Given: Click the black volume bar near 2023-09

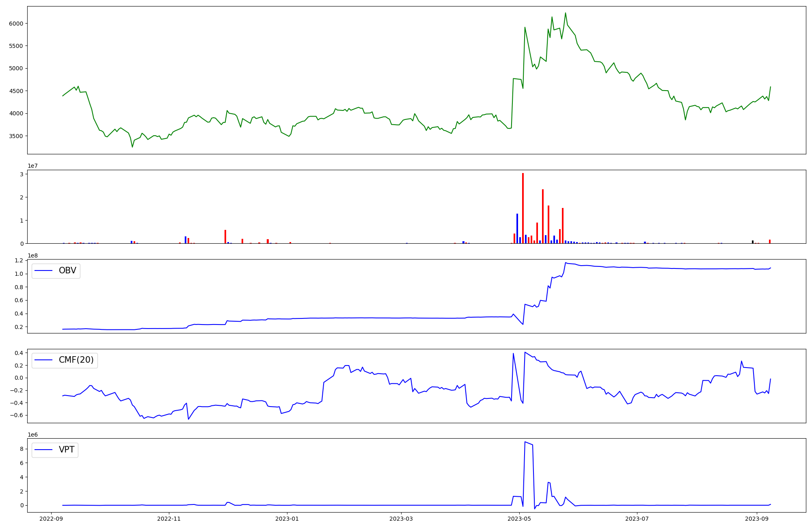Looking at the screenshot, I should [753, 242].
